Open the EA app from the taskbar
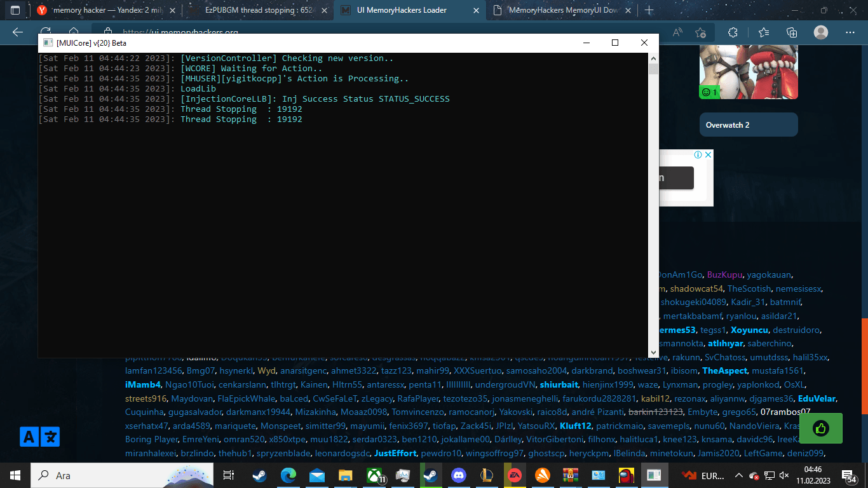868x488 pixels. point(514,475)
